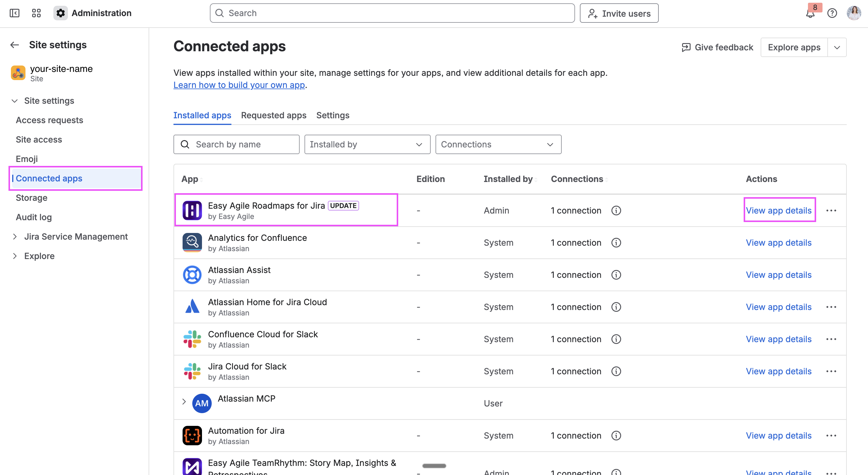
Task: Open the app switcher grid icon
Action: (x=36, y=13)
